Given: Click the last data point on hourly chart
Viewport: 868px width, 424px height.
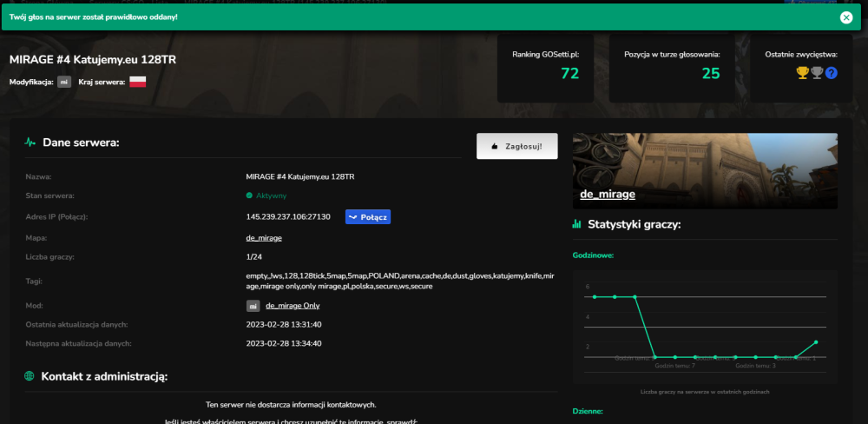Looking at the screenshot, I should coord(816,342).
